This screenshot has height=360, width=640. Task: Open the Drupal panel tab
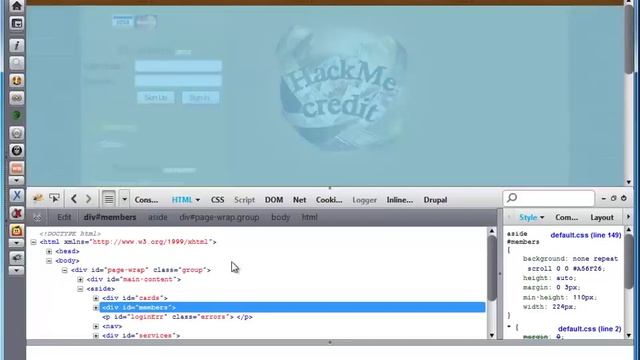(x=435, y=200)
